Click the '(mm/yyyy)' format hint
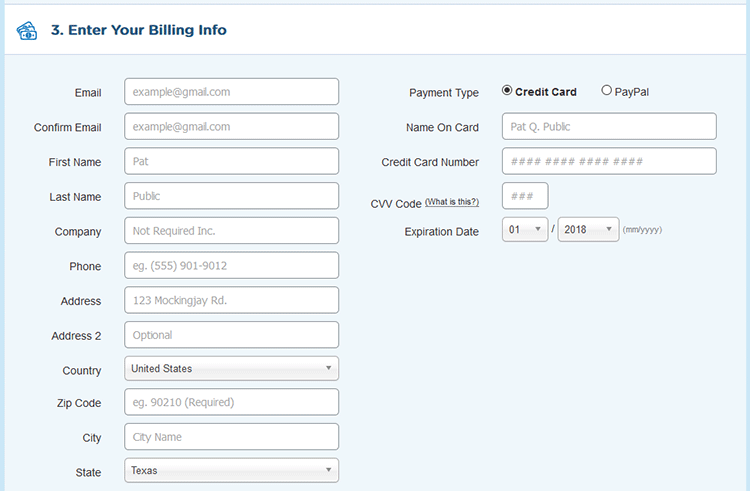The image size is (750, 491). tap(642, 230)
